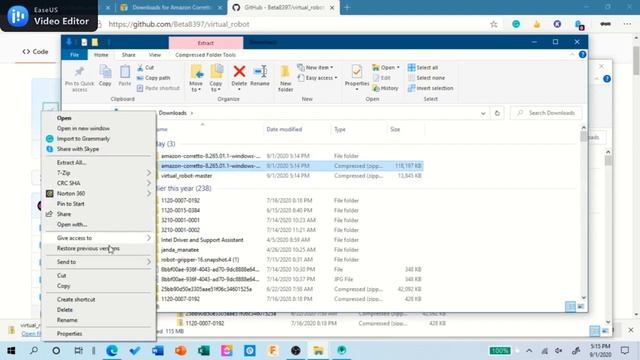Screen dimensions: 640x360
Task: Expand Move to dropdown
Action: (x=196, y=87)
